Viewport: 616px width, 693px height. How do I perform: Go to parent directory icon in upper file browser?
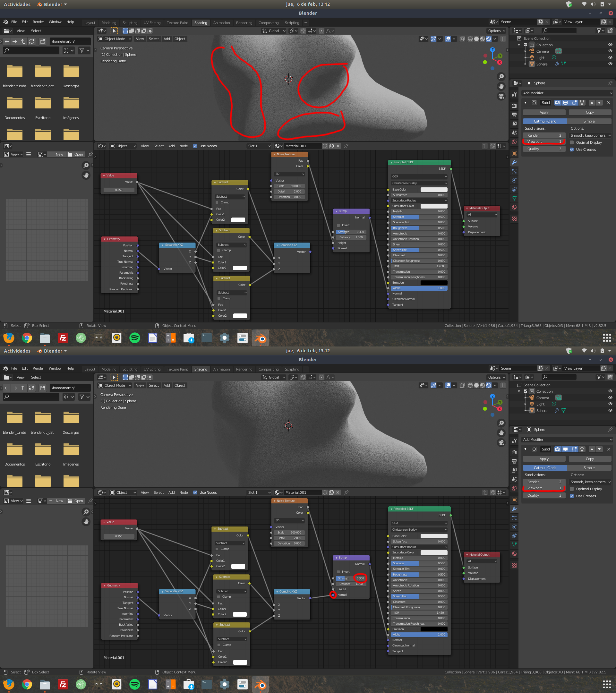(23, 41)
